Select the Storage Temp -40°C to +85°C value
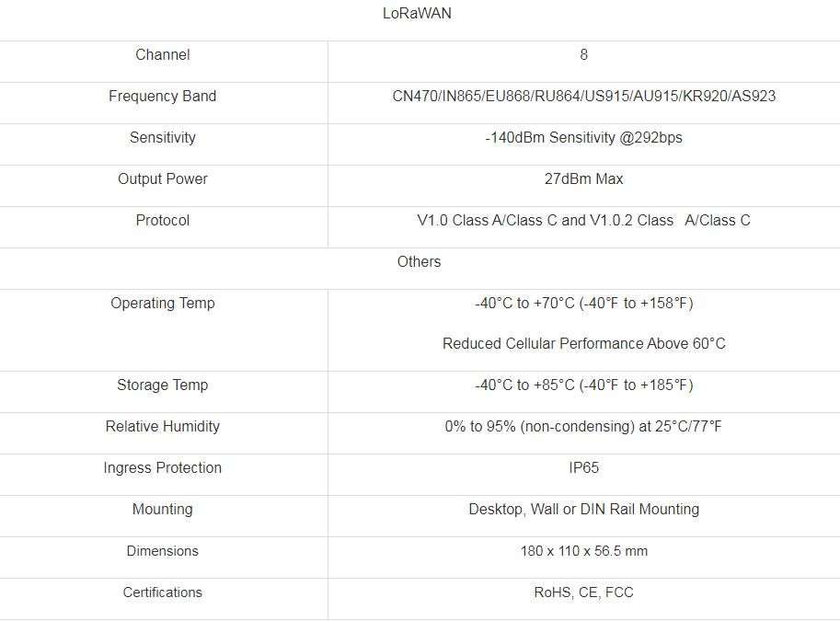 coord(583,385)
